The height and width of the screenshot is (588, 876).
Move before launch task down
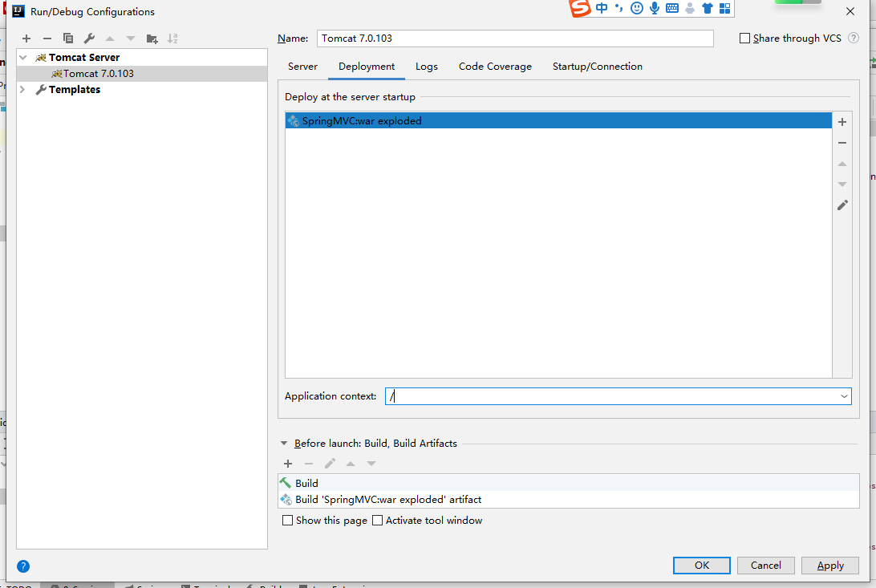[x=371, y=464]
